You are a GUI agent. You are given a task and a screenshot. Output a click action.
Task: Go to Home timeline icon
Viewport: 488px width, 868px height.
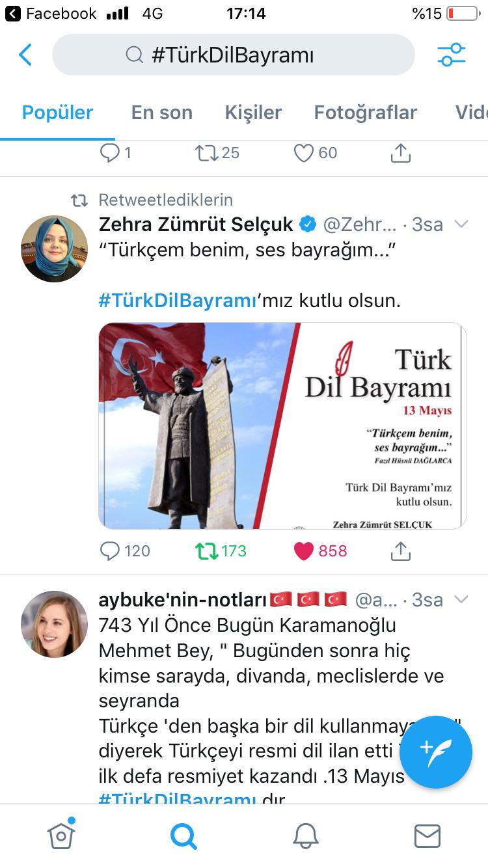pyautogui.click(x=61, y=835)
